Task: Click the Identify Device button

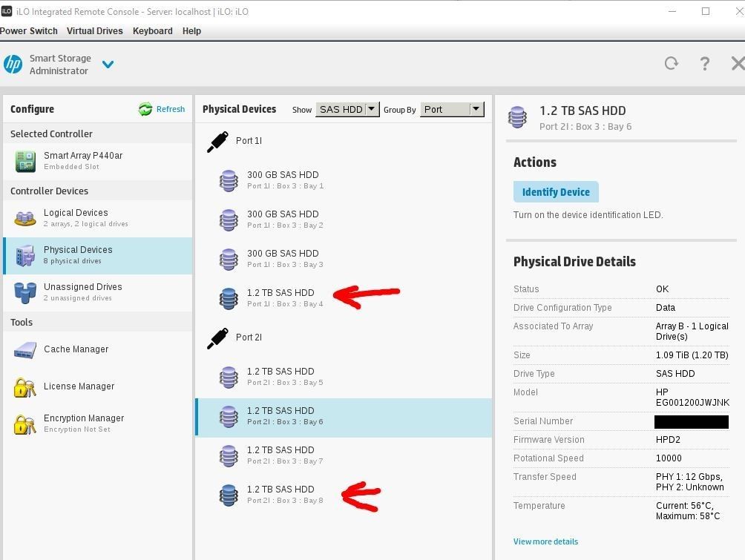Action: [x=556, y=192]
